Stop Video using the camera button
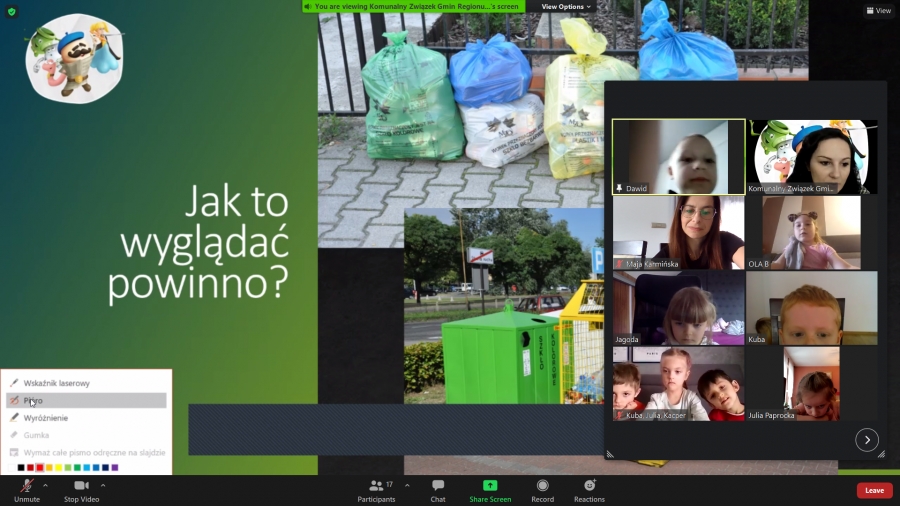Viewport: 900px width, 506px height. (82, 491)
